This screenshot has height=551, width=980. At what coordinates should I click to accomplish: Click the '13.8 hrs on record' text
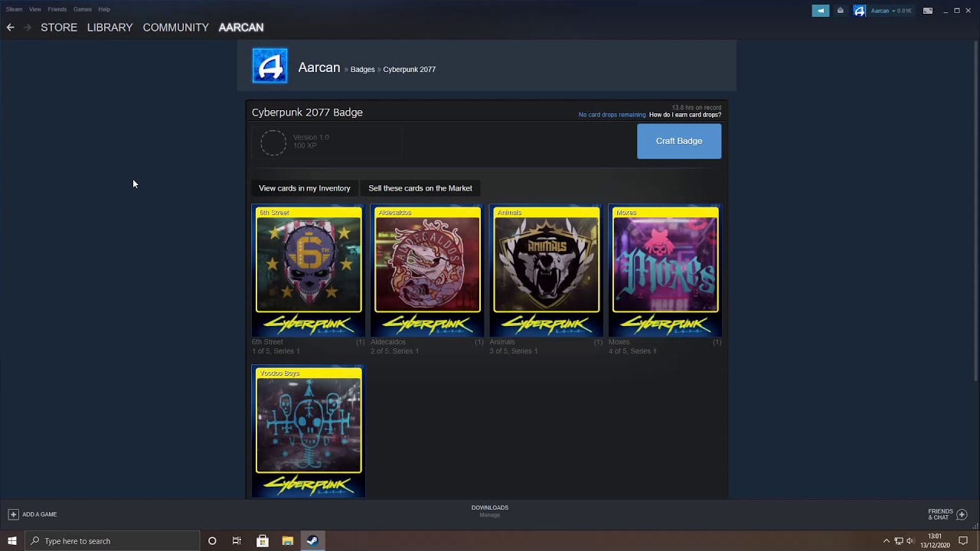click(x=696, y=108)
